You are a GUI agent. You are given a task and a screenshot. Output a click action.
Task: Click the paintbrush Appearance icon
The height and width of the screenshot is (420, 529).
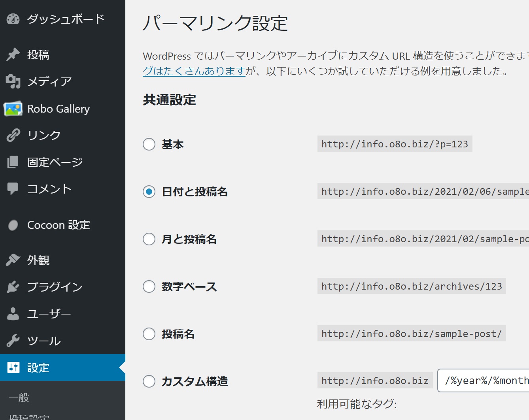click(x=13, y=260)
